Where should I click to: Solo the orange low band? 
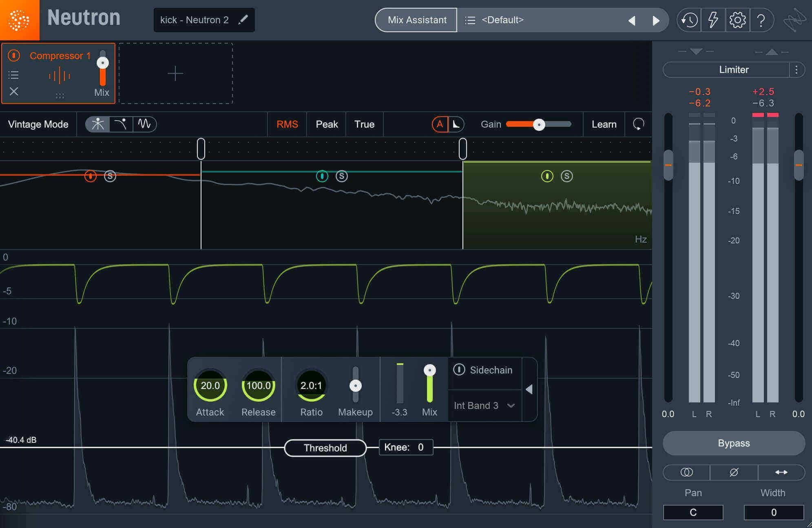[x=110, y=176]
